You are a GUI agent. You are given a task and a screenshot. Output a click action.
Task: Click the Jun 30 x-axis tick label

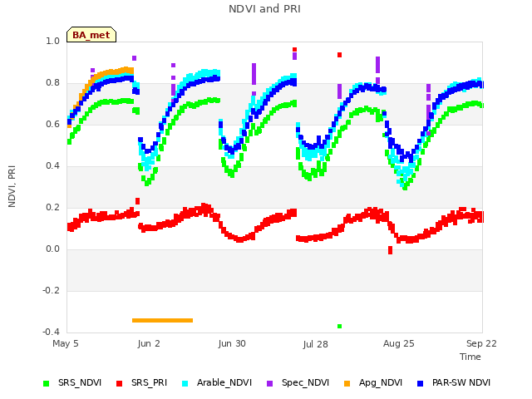coord(232,343)
